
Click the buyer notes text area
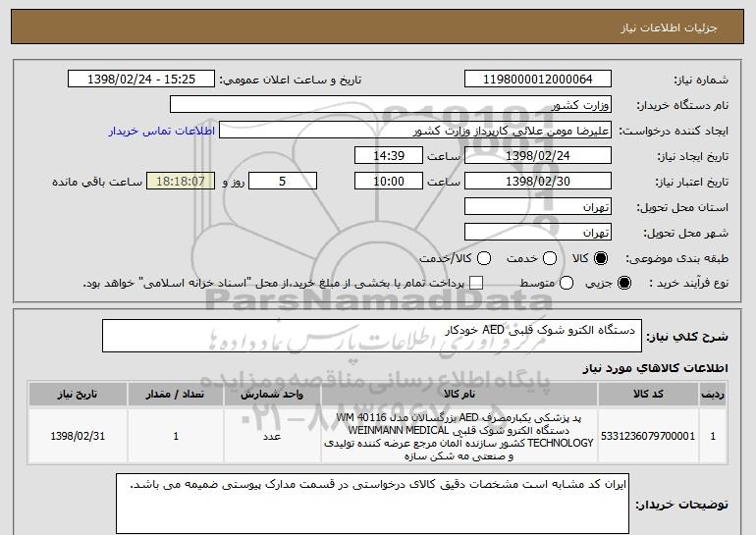pos(372,504)
